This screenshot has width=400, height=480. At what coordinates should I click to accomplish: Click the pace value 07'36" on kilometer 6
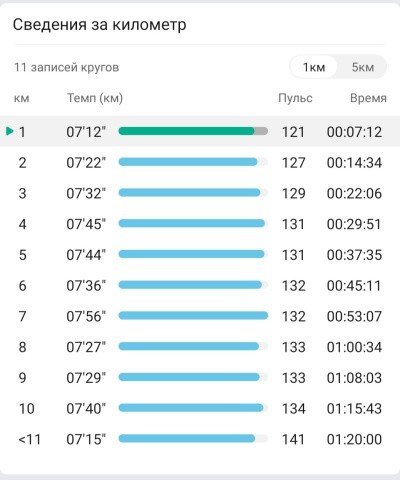pyautogui.click(x=86, y=286)
